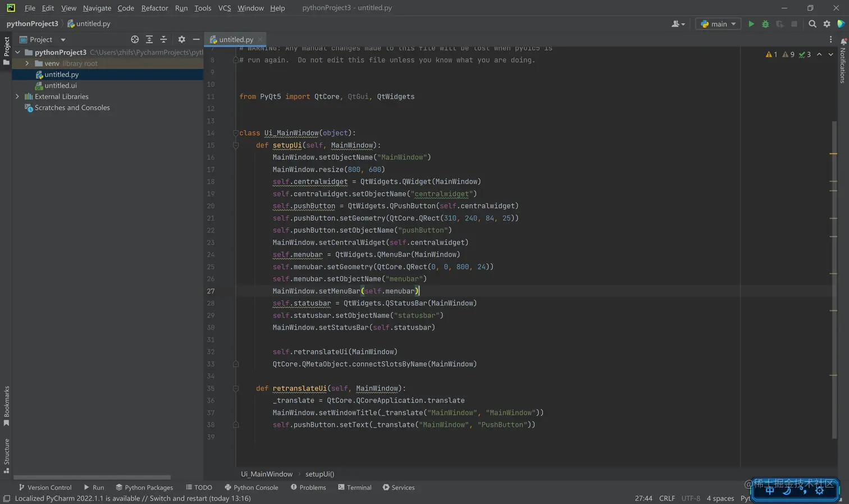Hide the Project tool window
Screen dimensions: 849x504
(196, 40)
